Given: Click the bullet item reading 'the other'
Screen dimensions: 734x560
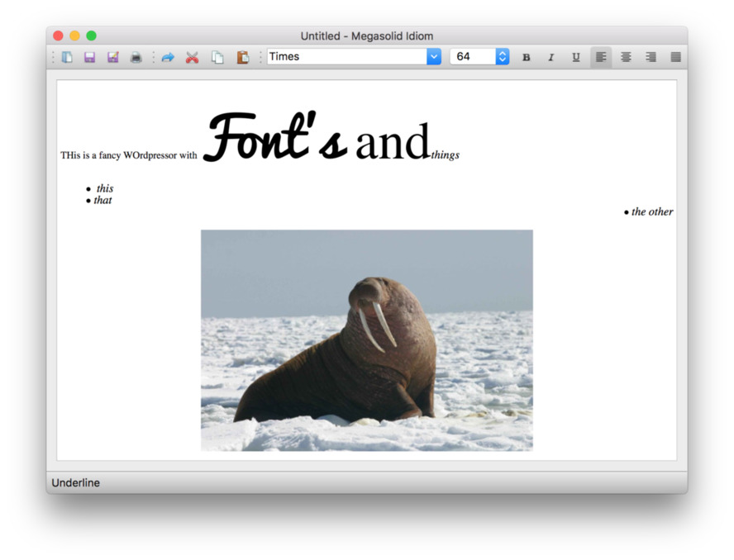Looking at the screenshot, I should coord(652,211).
